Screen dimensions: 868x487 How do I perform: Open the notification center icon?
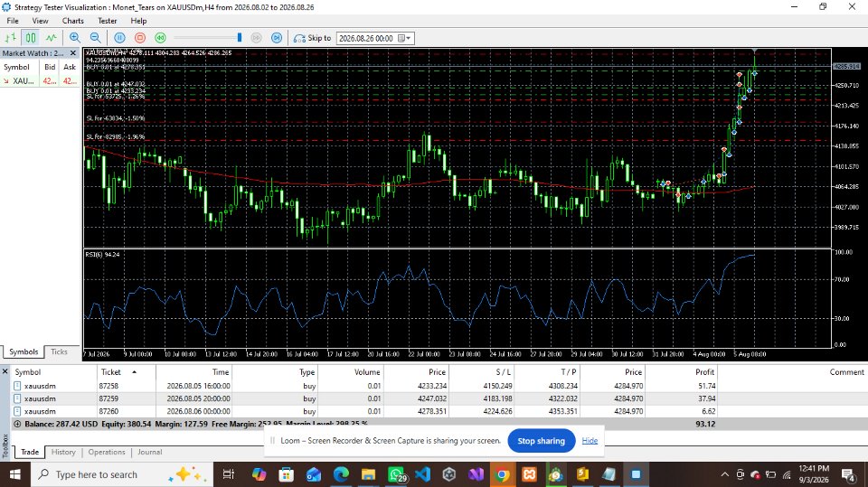(848, 474)
